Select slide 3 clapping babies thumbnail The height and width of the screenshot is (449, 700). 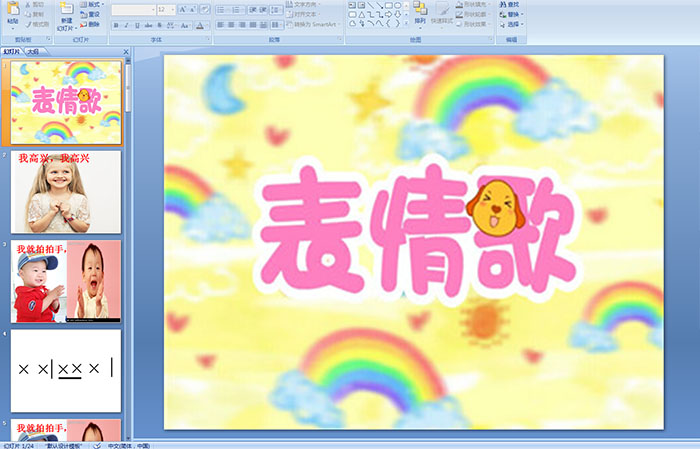pyautogui.click(x=66, y=281)
